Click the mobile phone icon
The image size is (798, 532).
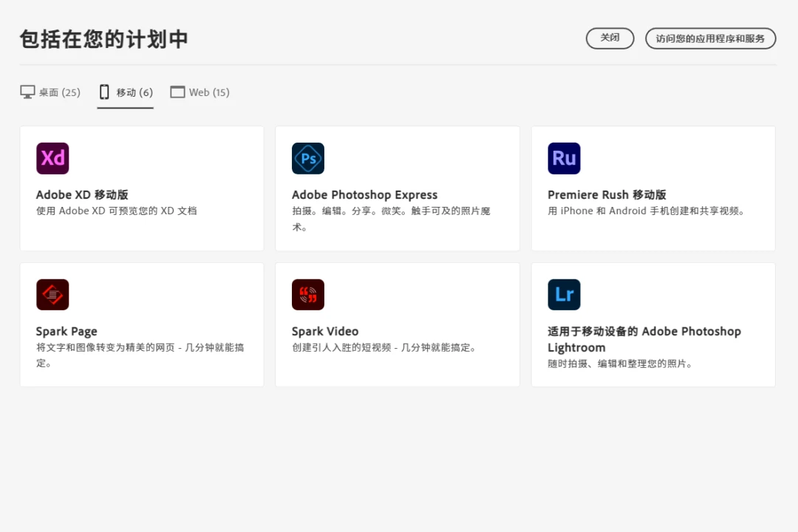104,92
